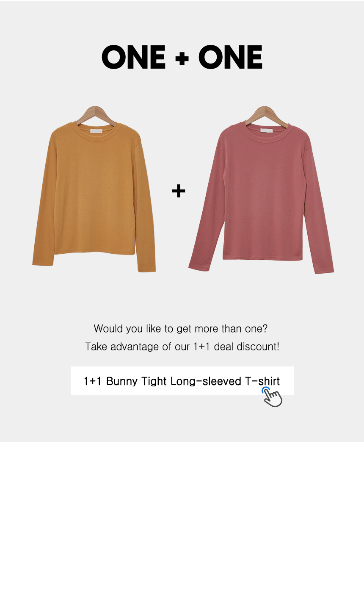Click "Take advantage of our 1+1 deal discount!"
Screen dimensions: 364x613
[x=182, y=347]
